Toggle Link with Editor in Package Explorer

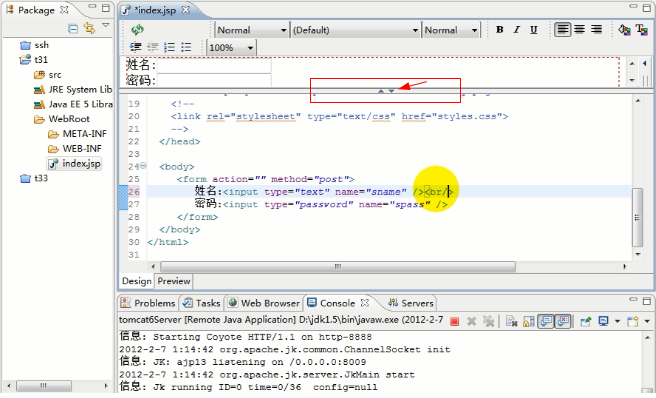click(x=89, y=28)
